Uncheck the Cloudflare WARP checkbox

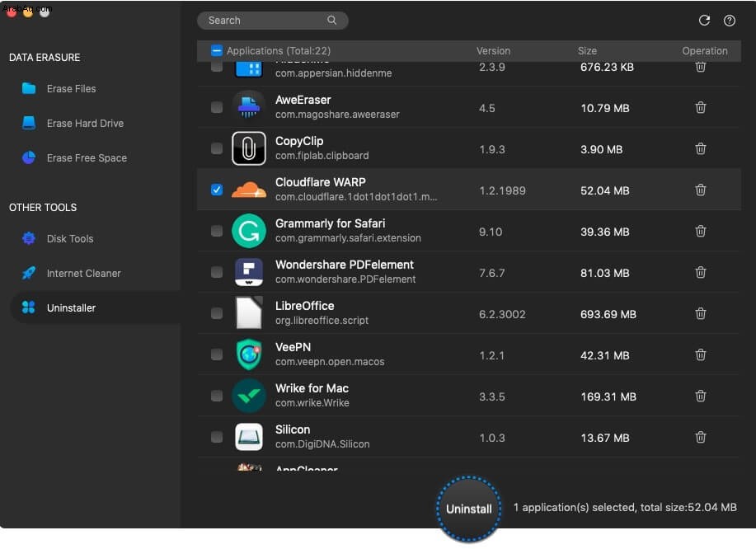217,190
